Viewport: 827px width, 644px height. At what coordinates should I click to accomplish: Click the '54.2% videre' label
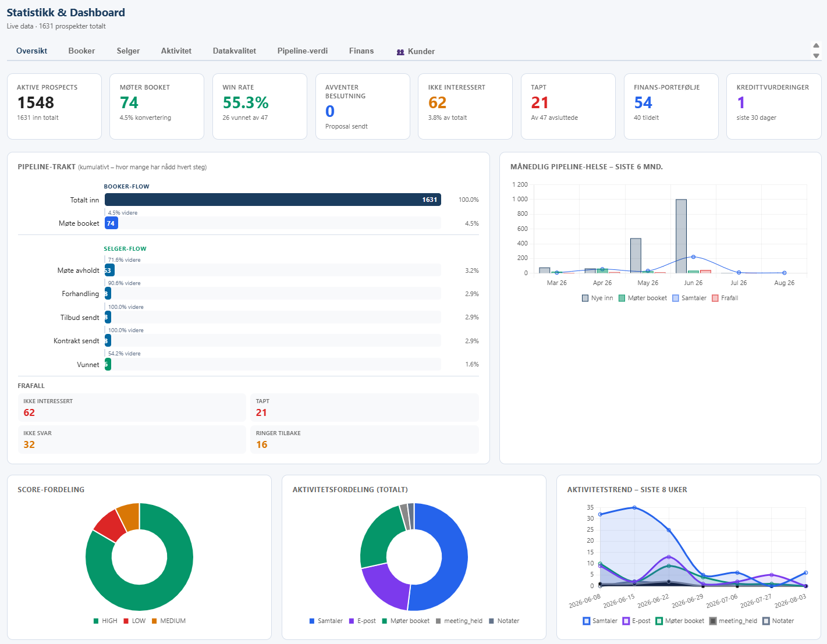point(124,354)
